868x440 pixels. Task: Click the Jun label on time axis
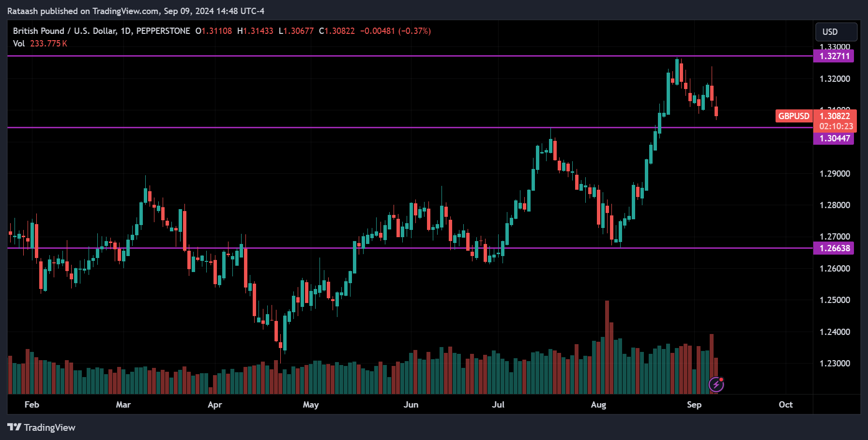click(411, 405)
